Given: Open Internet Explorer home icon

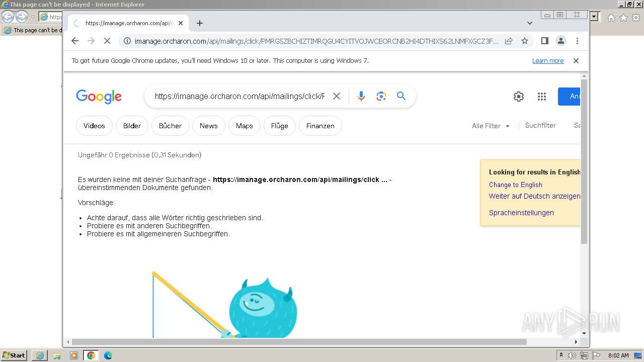Looking at the screenshot, I should 611,18.
